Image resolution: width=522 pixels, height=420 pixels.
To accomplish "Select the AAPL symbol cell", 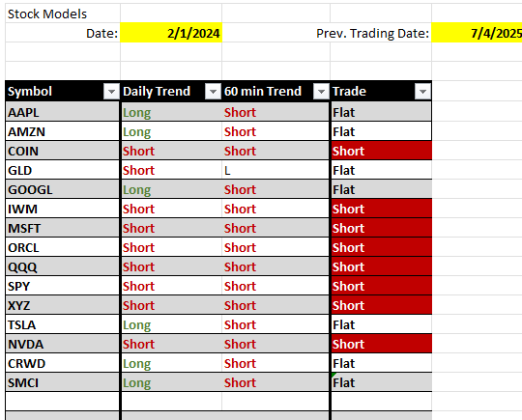I will coord(62,112).
